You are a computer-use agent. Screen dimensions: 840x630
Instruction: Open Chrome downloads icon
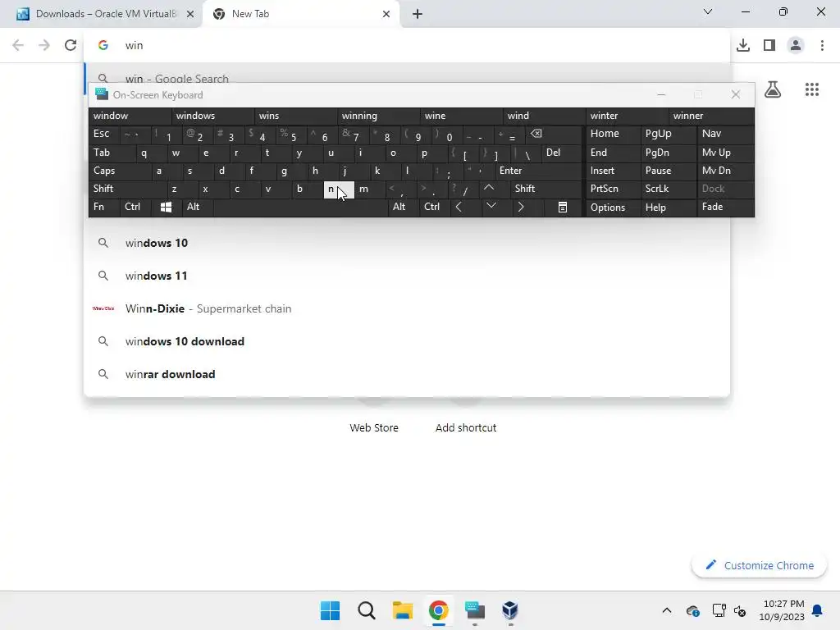tap(743, 46)
